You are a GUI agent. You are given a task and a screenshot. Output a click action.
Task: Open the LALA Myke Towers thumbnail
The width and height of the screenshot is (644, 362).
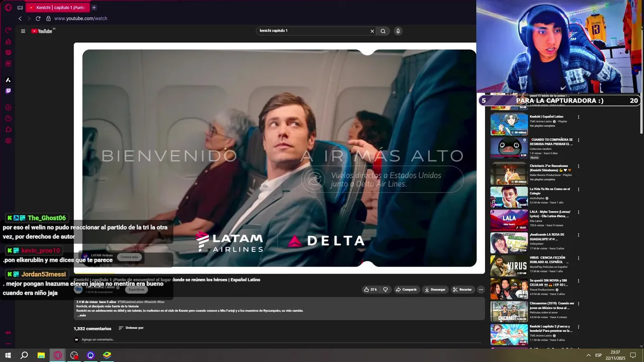[x=509, y=220]
